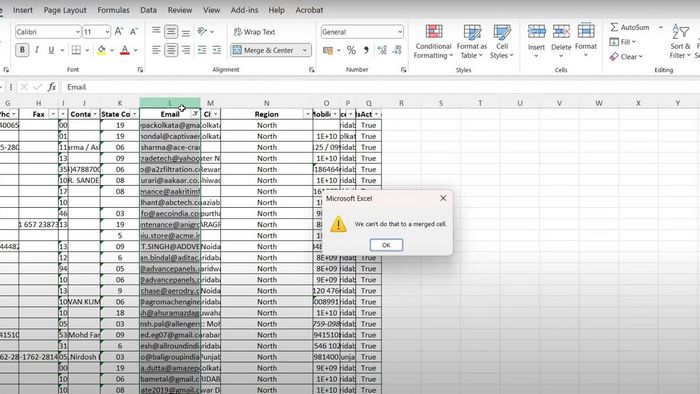Select column R header
The image size is (700, 394).
401,103
